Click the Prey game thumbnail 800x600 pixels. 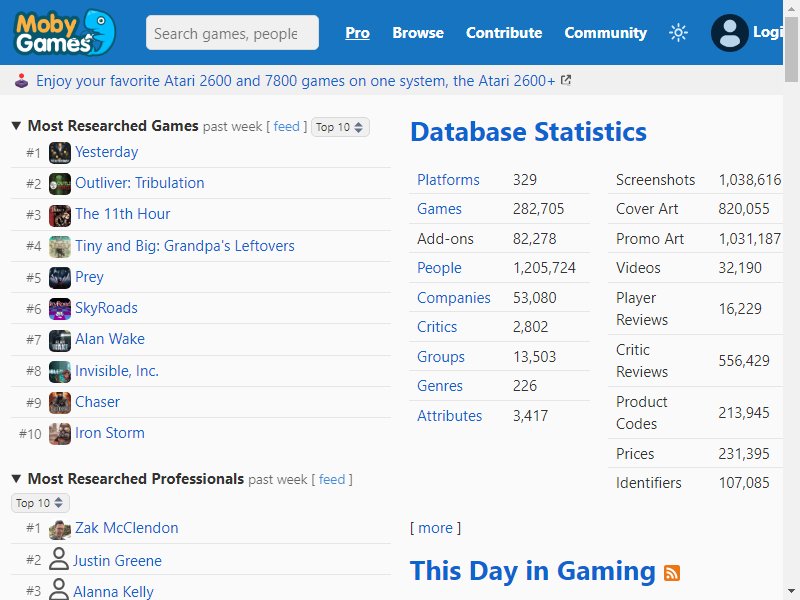pos(60,278)
